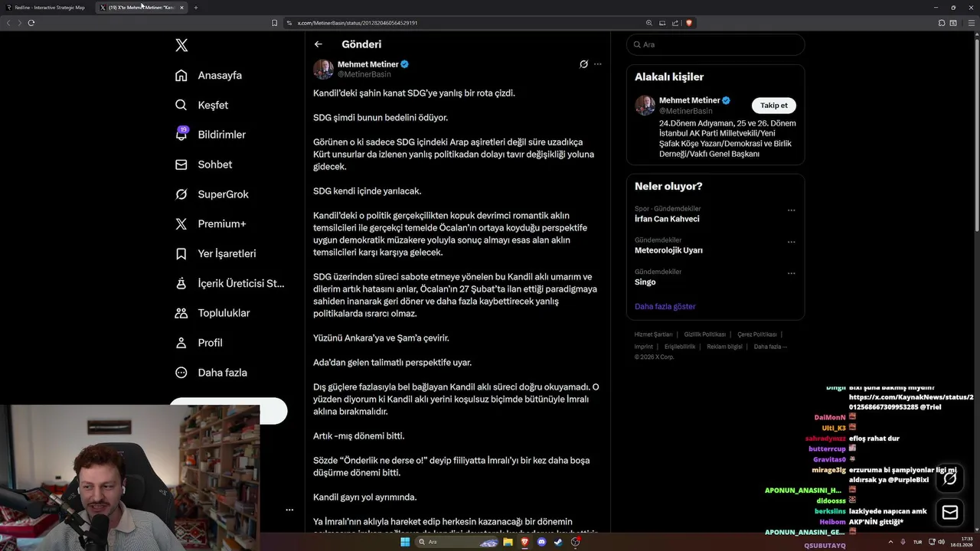The height and width of the screenshot is (551, 980).
Task: Close the X Mehmet Metiner tab
Action: point(181,7)
